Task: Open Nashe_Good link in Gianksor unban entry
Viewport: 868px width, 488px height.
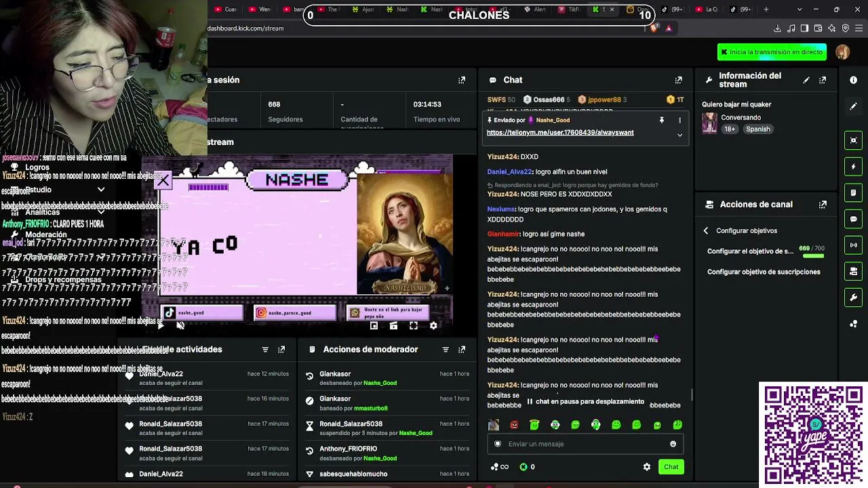Action: [380, 383]
